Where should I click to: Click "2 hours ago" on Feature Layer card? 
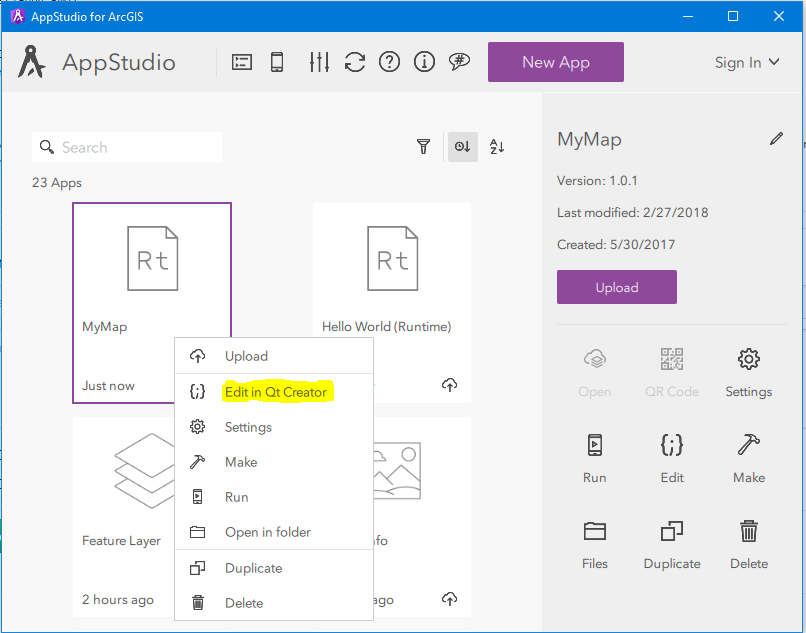point(118,600)
